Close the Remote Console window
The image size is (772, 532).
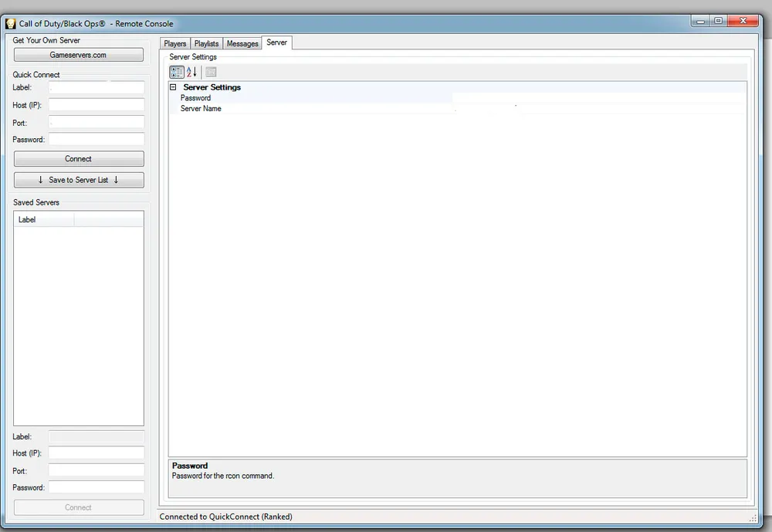pos(743,21)
